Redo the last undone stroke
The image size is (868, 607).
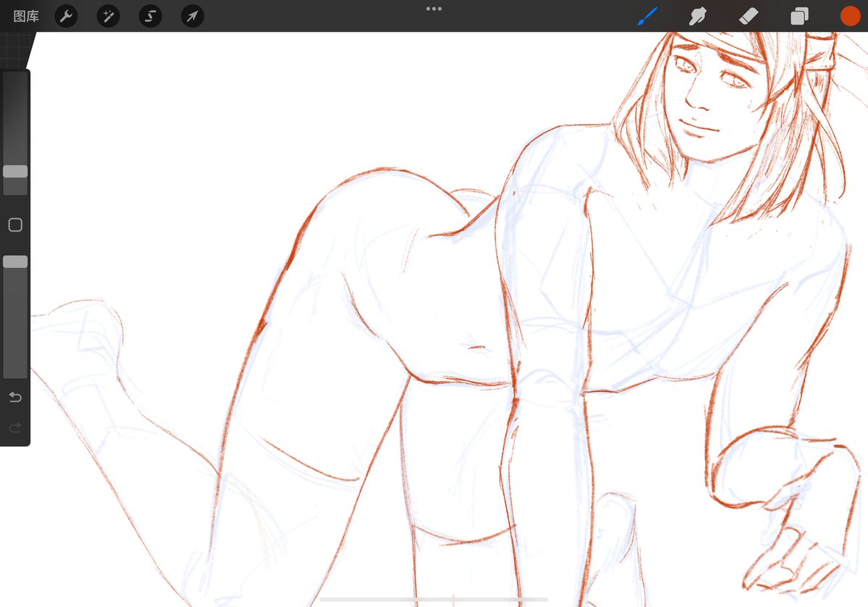tap(15, 427)
